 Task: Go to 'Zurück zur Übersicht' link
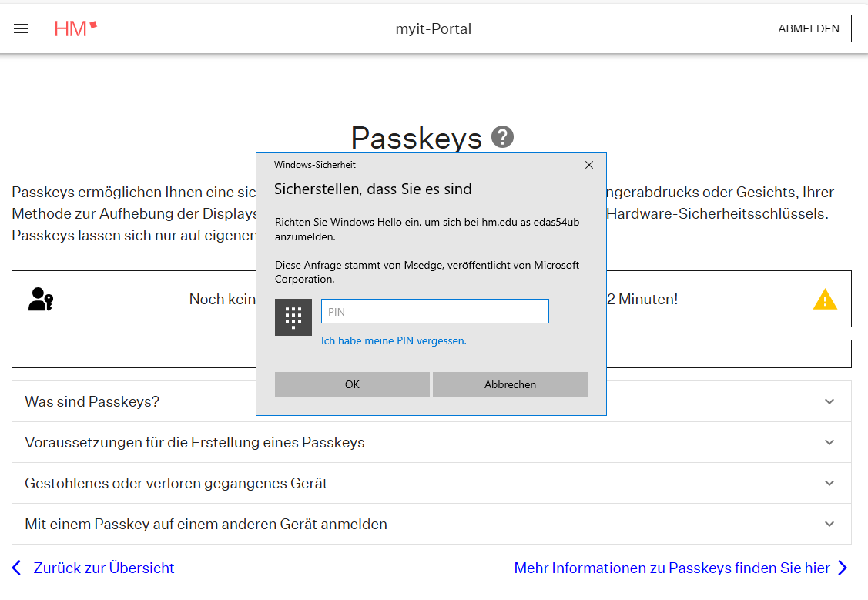click(104, 568)
